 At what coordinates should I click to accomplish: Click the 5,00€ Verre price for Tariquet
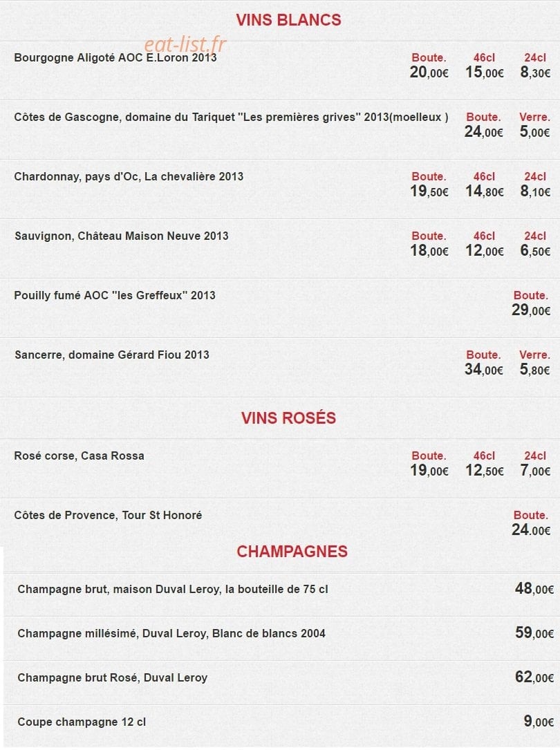pos(534,131)
